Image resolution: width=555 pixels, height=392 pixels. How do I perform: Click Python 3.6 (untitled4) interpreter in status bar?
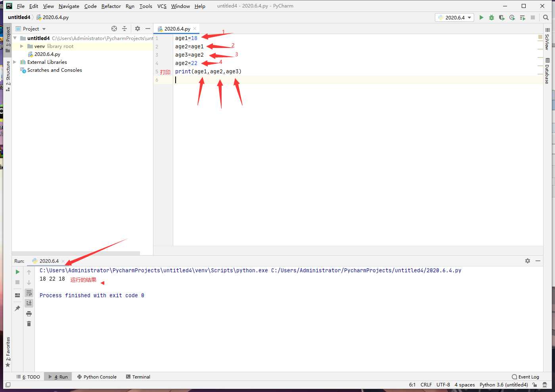(503, 384)
